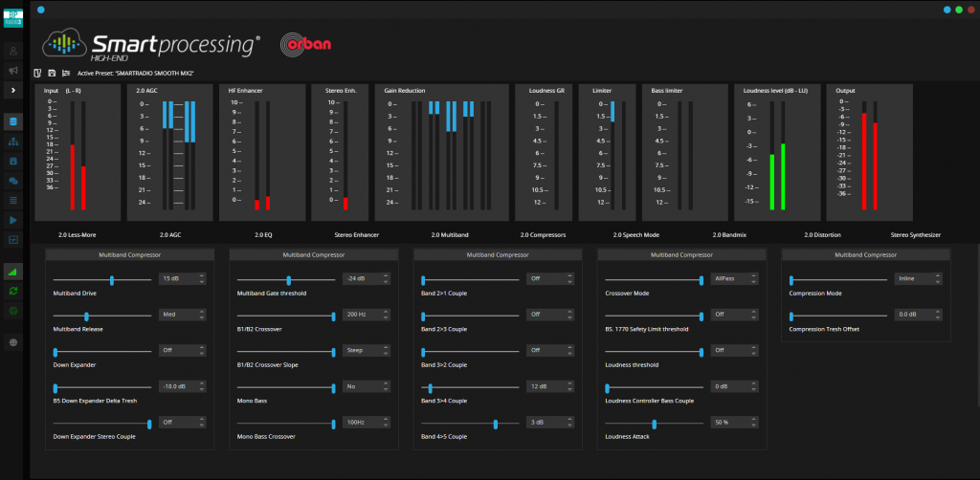Open the 2.0 Compressors tab

tap(544, 235)
